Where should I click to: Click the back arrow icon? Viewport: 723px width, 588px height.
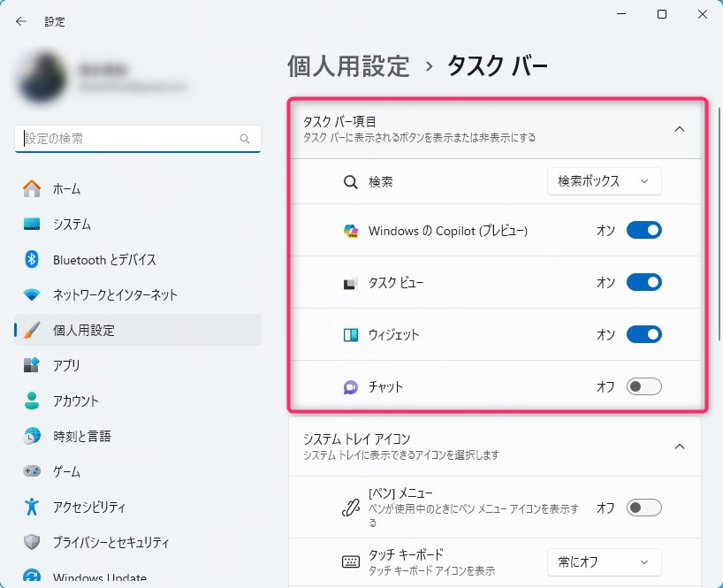(x=21, y=21)
